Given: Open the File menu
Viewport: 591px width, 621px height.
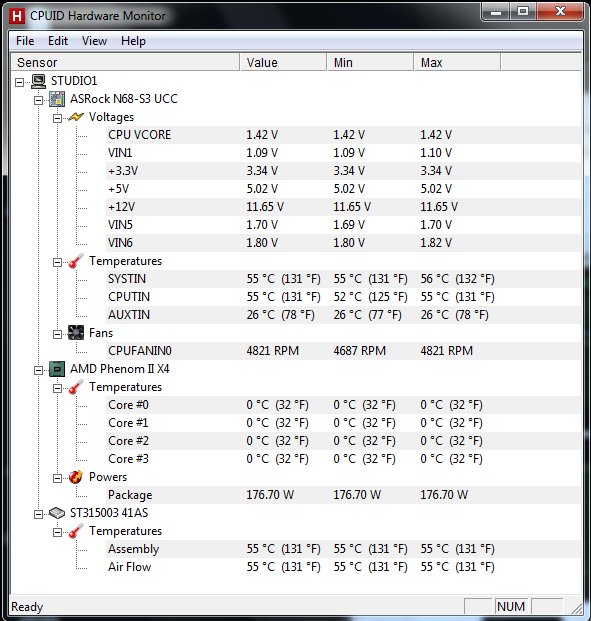Looking at the screenshot, I should click(25, 41).
